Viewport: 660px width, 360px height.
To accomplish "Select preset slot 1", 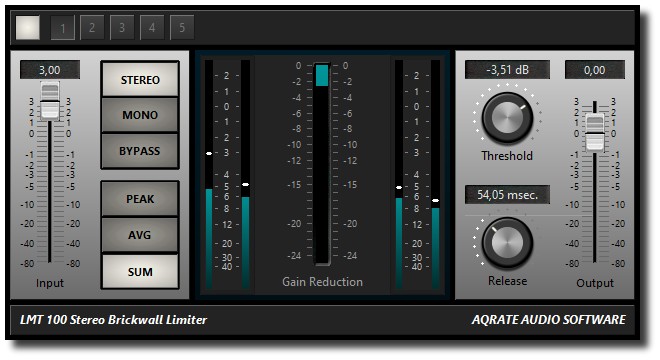I will pyautogui.click(x=62, y=28).
